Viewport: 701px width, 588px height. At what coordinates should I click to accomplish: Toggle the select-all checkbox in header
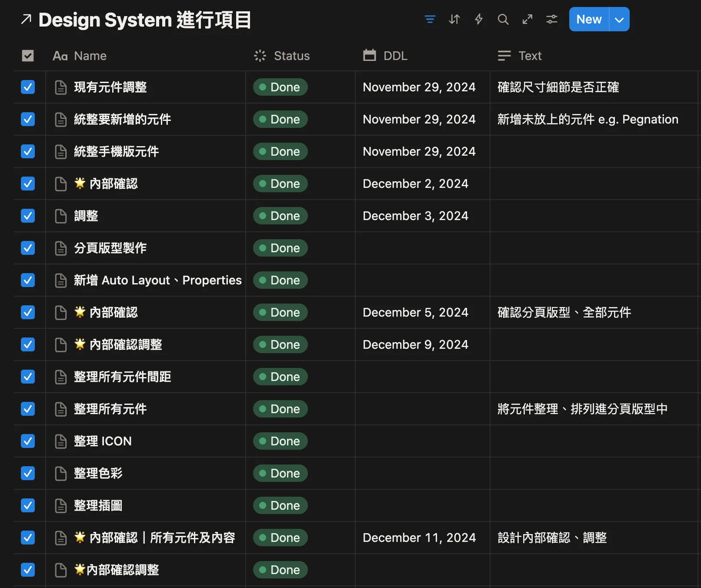tap(28, 56)
